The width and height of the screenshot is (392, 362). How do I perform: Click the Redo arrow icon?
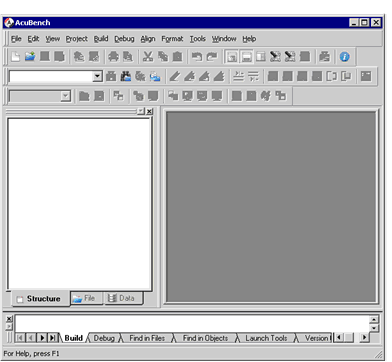tap(211, 56)
